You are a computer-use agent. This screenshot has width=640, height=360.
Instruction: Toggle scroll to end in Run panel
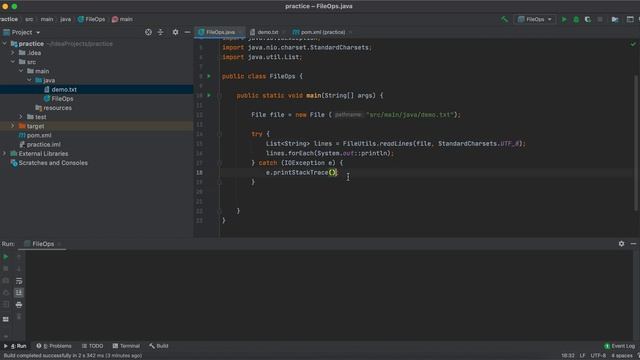[x=19, y=293]
